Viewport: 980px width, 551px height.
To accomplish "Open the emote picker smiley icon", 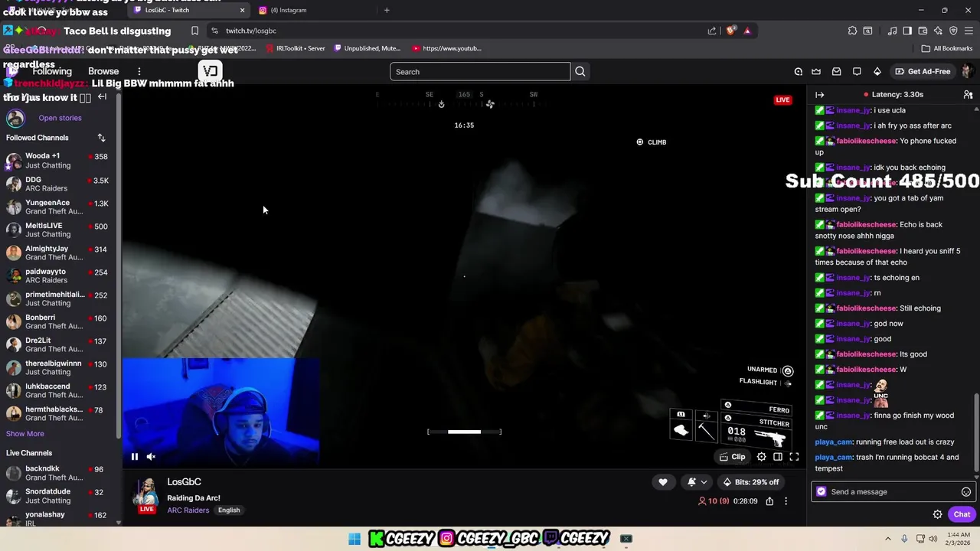I will pos(966,492).
